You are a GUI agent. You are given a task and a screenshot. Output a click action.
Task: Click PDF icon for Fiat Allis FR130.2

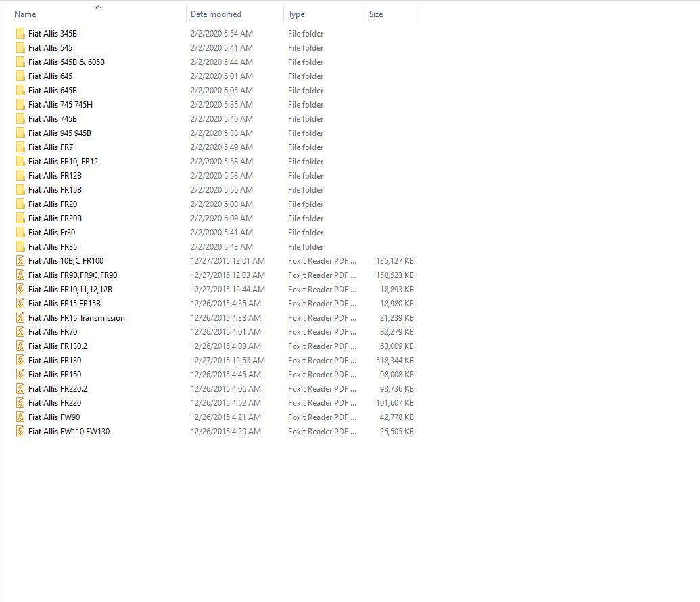tap(20, 346)
